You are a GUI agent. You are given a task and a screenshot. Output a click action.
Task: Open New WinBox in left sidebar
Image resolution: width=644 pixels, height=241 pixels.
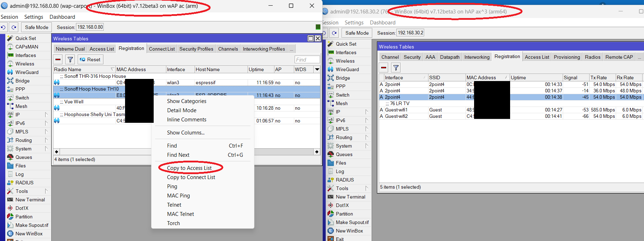pyautogui.click(x=29, y=234)
